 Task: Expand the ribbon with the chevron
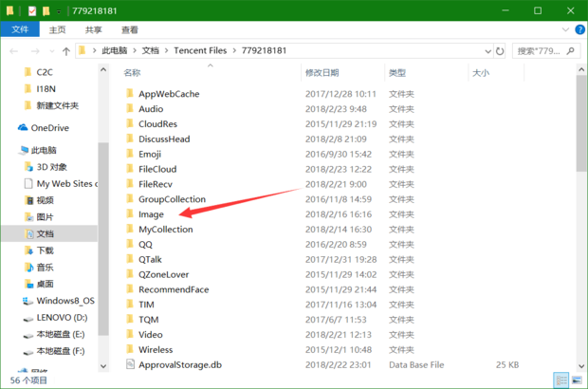565,29
